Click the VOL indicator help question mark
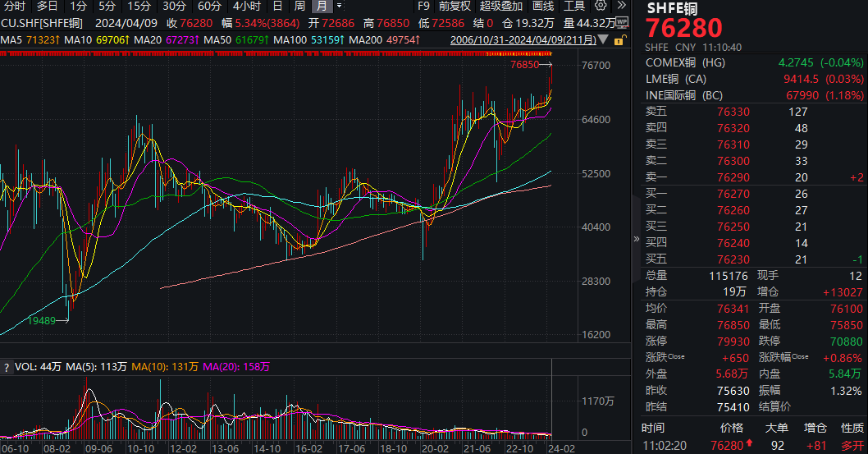This screenshot has height=454, width=868. [7, 367]
